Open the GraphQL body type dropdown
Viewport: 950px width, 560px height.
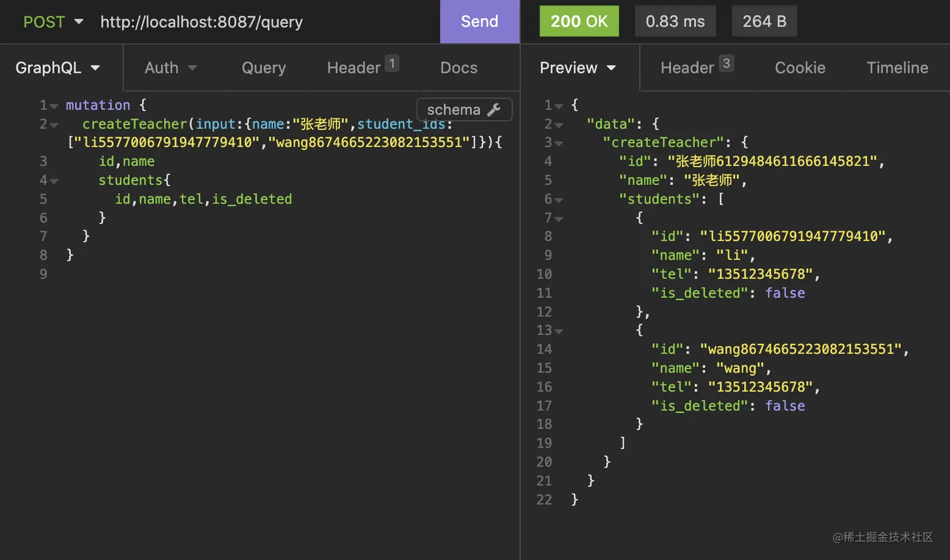[58, 68]
